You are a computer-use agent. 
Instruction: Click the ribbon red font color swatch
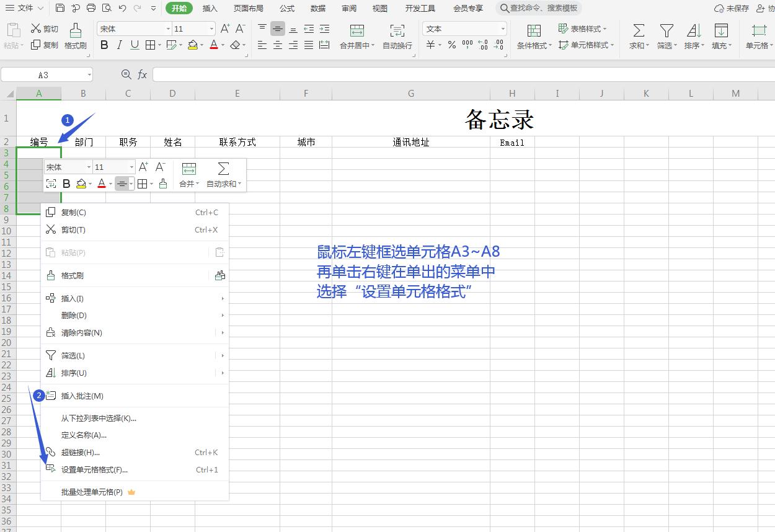click(x=214, y=45)
